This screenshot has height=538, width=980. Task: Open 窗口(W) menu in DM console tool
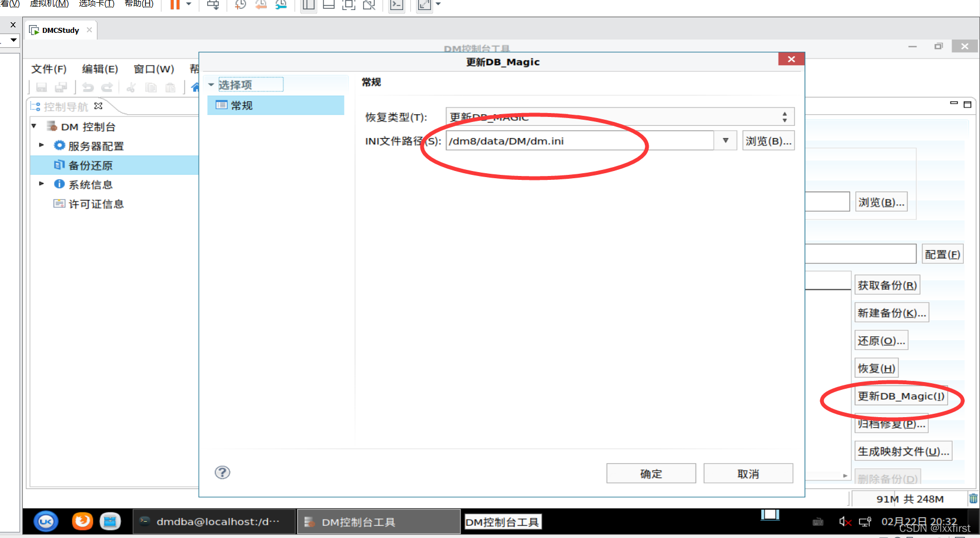154,69
